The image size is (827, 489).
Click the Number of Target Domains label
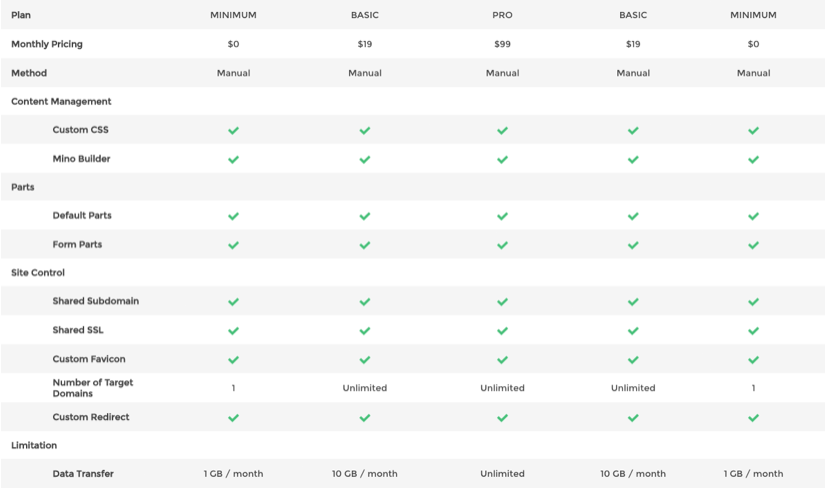pos(92,388)
